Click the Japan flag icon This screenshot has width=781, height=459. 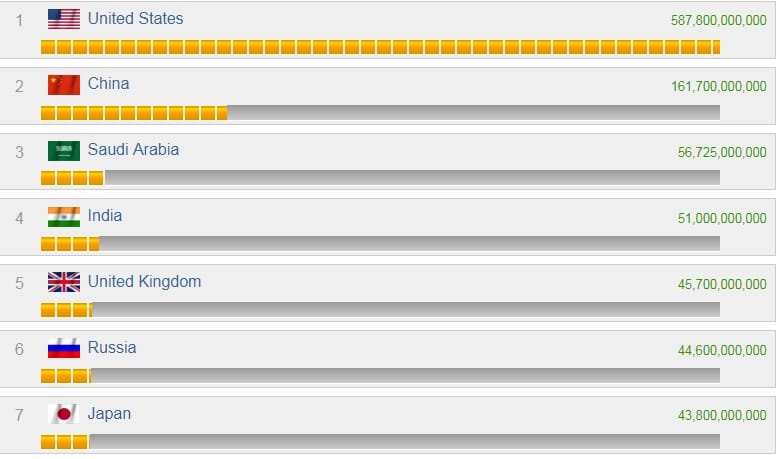pos(64,414)
